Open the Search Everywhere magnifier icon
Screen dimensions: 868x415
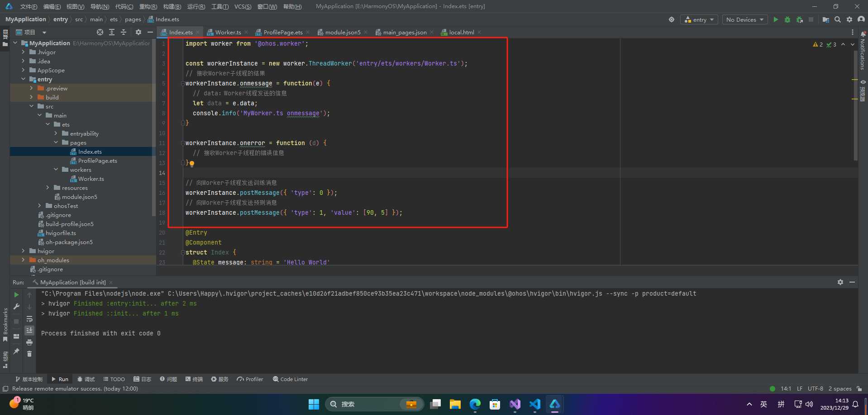(838, 19)
